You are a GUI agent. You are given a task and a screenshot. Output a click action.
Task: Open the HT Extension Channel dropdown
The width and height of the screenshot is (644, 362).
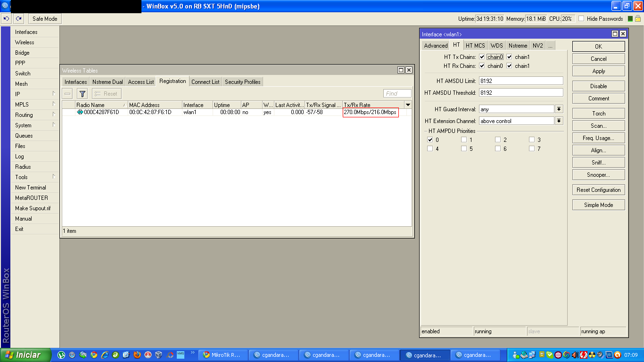(559, 121)
